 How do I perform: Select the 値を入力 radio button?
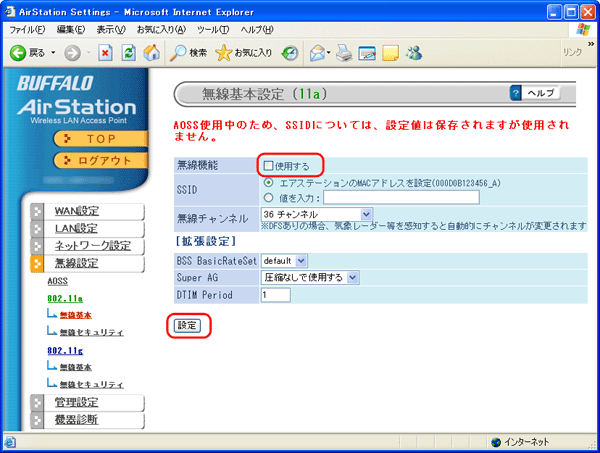click(x=269, y=197)
